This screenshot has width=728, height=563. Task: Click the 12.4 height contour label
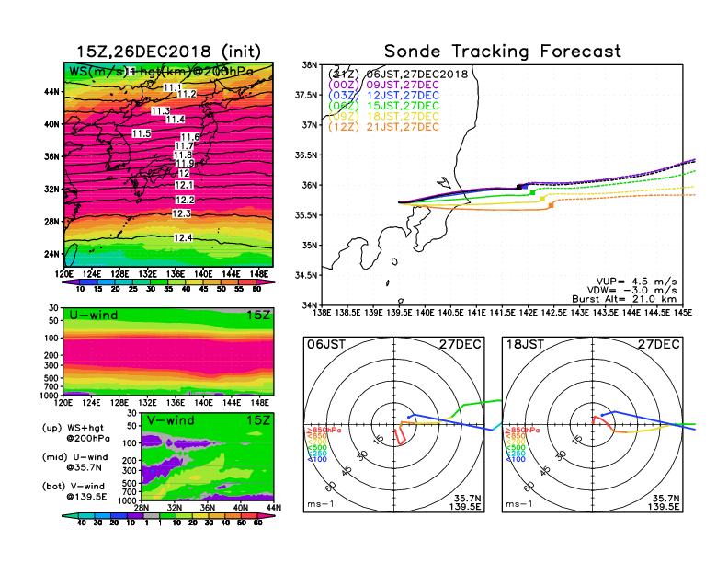[183, 238]
